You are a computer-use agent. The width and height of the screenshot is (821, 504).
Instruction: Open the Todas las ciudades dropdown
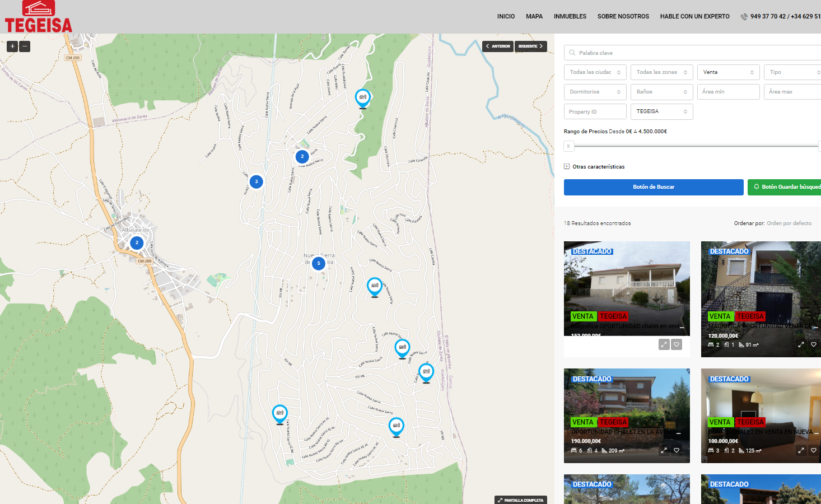tap(595, 72)
